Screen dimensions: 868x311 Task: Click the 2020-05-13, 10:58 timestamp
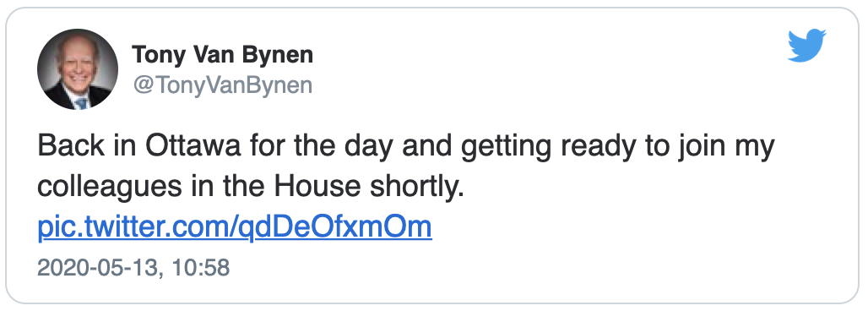(133, 268)
